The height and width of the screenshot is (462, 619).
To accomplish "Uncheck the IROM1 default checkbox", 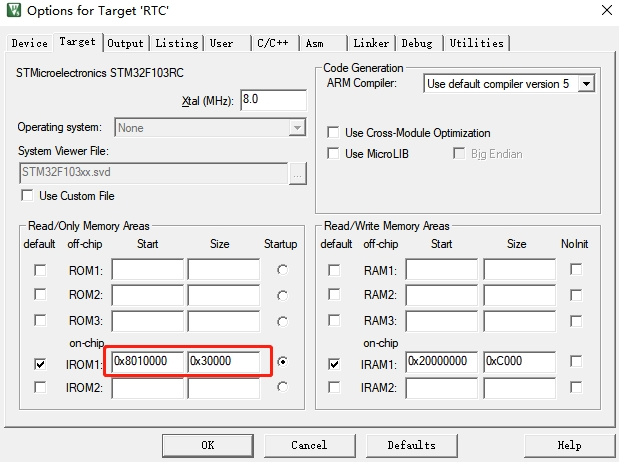I will (39, 363).
